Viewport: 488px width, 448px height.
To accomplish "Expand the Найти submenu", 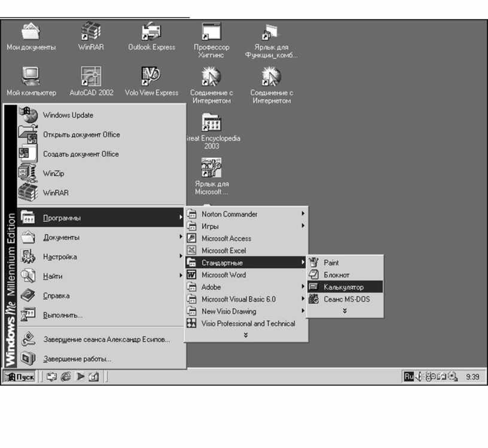I will 100,276.
